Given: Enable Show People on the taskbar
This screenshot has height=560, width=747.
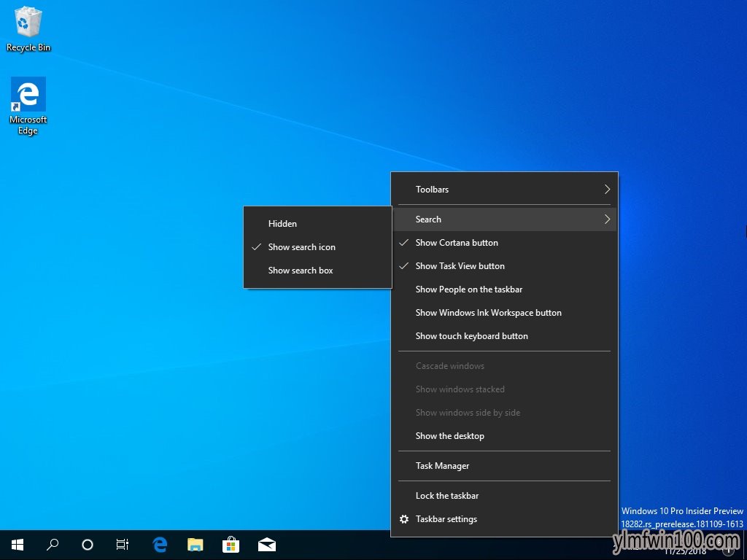Looking at the screenshot, I should (505, 289).
